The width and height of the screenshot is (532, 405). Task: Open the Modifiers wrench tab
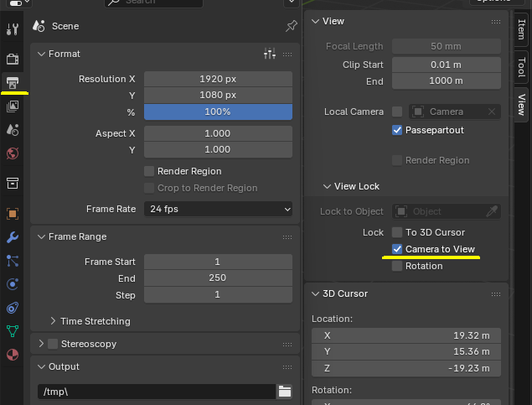coord(13,237)
